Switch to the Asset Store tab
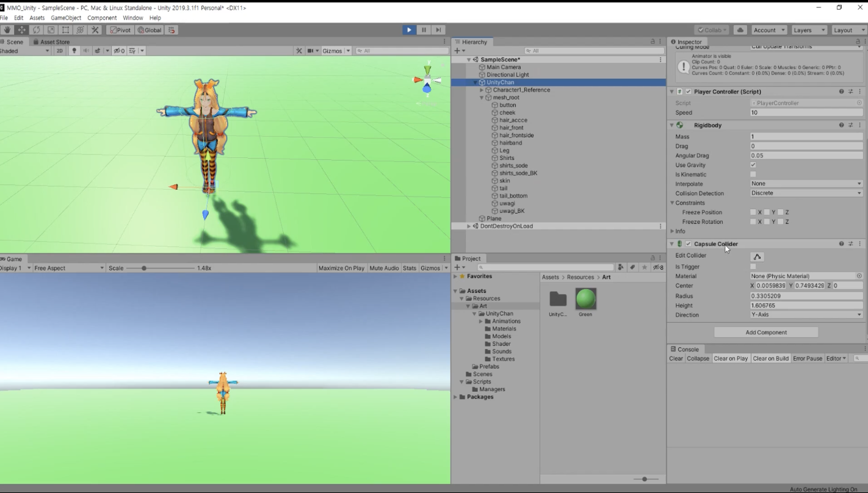Image resolution: width=868 pixels, height=493 pixels. click(x=51, y=42)
